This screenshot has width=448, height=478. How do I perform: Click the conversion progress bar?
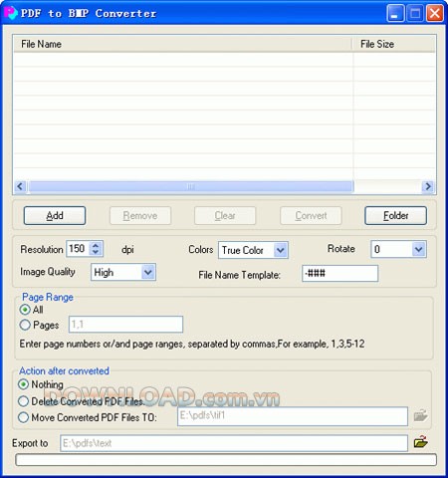226,460
